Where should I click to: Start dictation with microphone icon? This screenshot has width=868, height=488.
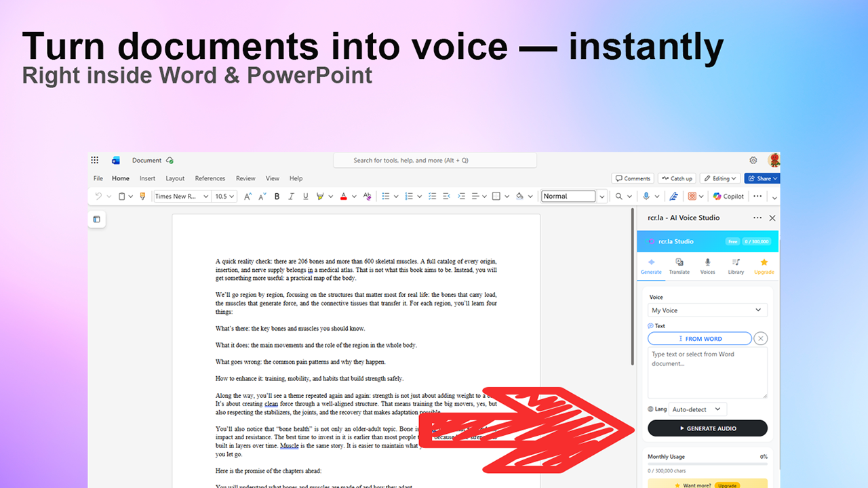(x=646, y=197)
